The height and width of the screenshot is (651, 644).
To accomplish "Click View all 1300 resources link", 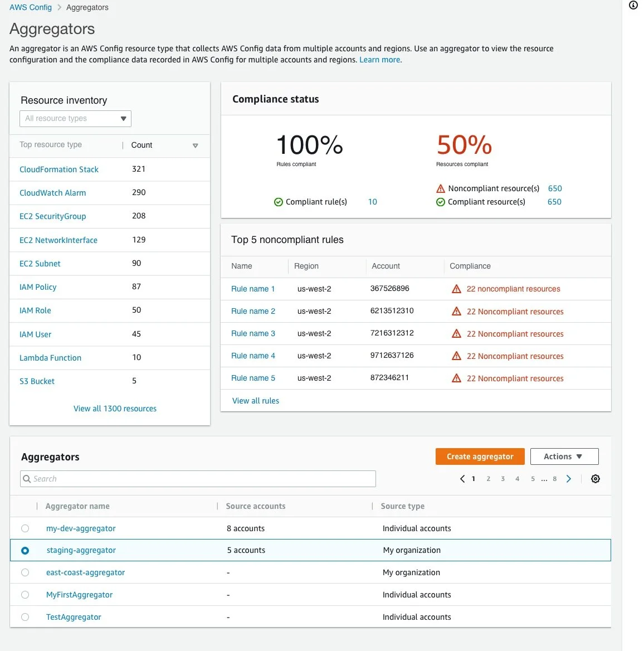I will coord(115,409).
